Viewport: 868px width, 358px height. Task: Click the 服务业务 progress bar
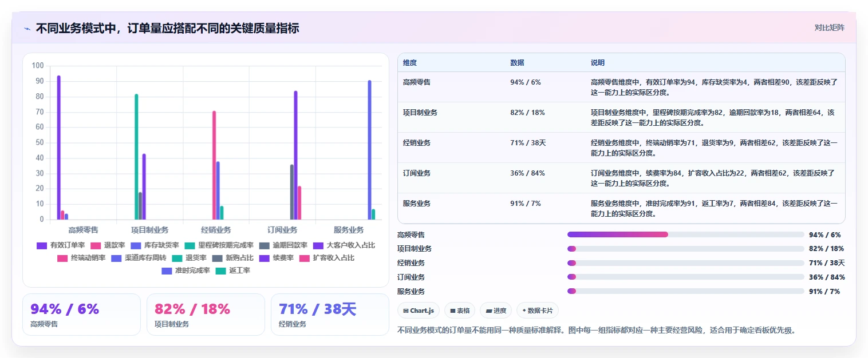pos(686,291)
